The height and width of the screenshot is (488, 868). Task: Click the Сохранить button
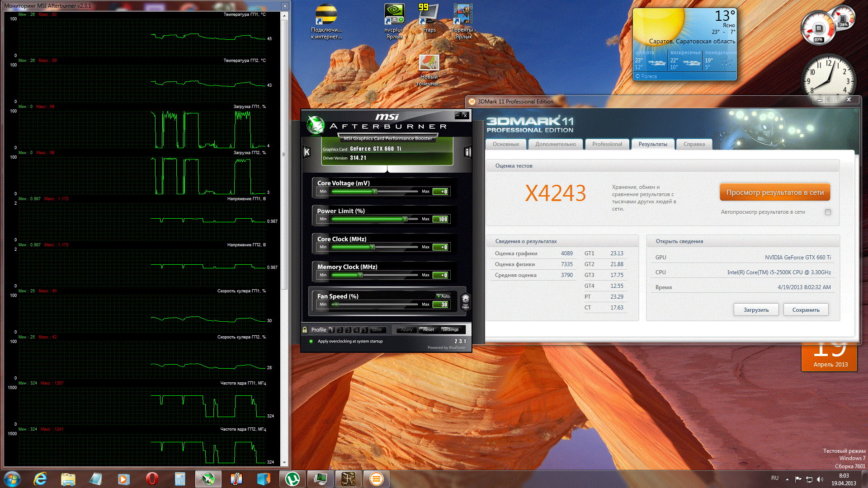(806, 310)
